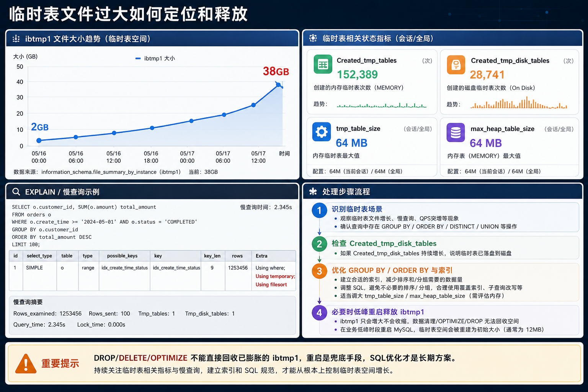Click the 慢查询时间: 2.345s label
The height and width of the screenshot is (392, 588).
coord(266,207)
